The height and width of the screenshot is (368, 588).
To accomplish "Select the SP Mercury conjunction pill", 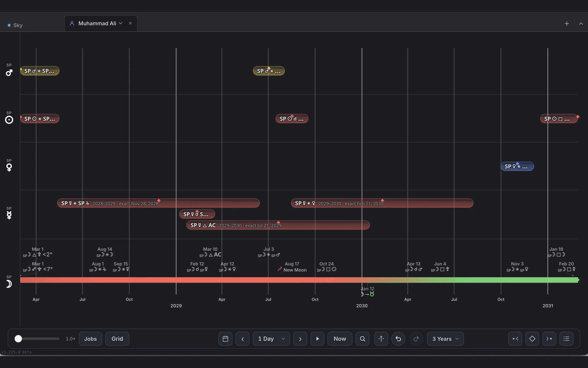I will [197, 214].
